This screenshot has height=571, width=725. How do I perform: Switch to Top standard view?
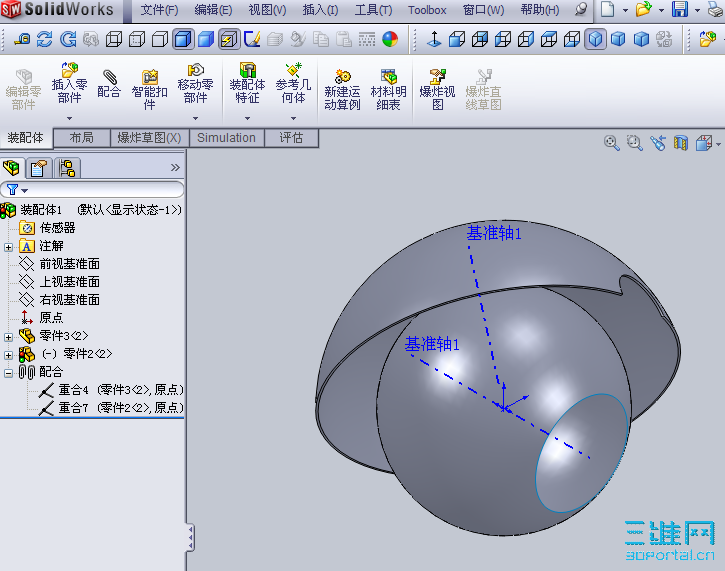[x=549, y=39]
